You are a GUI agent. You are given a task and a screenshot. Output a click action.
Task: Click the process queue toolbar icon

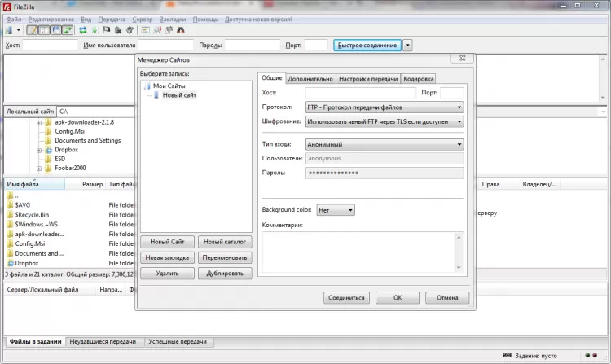pos(95,30)
